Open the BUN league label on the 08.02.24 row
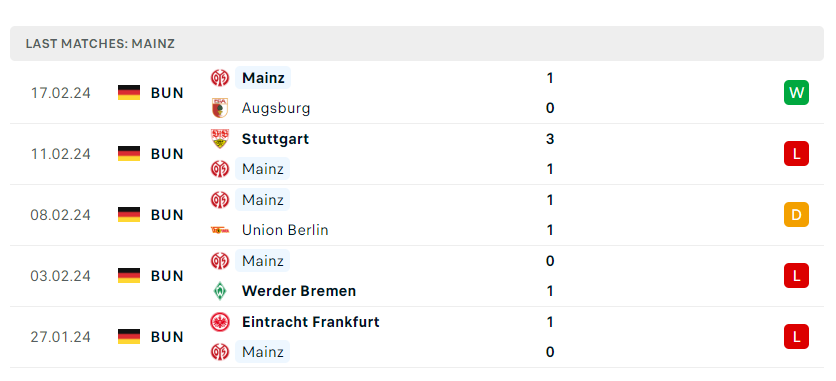Viewport: 836px width, 381px height. 167,215
